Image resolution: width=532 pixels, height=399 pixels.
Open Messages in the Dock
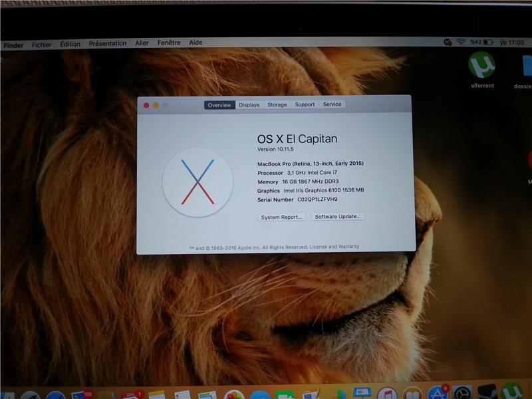coord(260,395)
